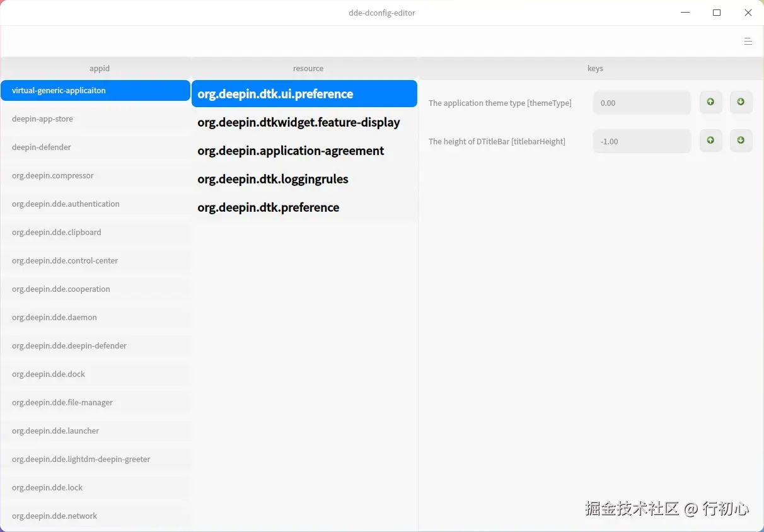Select the deepin-defender appid
The width and height of the screenshot is (764, 532).
(95, 147)
